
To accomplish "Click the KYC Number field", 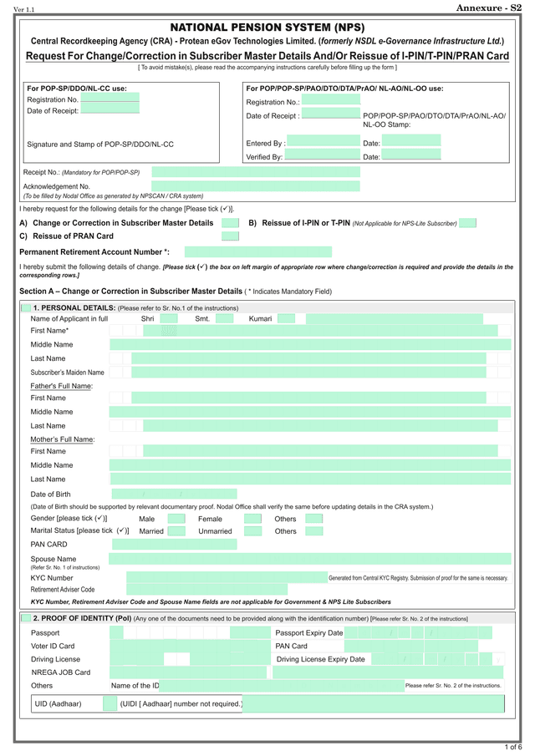I will [x=226, y=578].
